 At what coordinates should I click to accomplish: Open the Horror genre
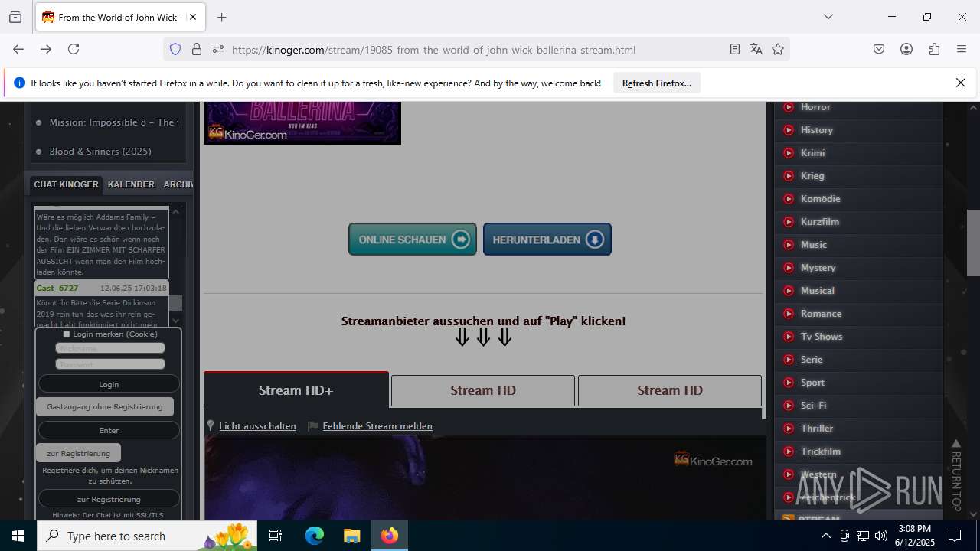(x=815, y=107)
